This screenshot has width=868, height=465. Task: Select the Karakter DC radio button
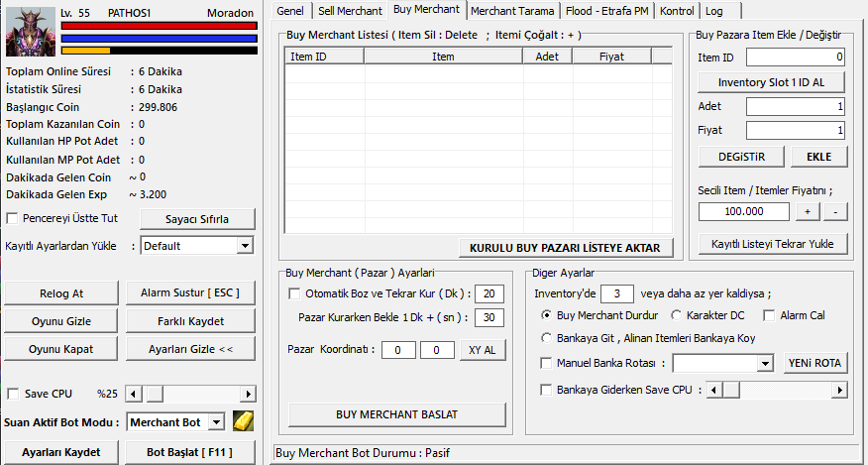click(x=677, y=315)
